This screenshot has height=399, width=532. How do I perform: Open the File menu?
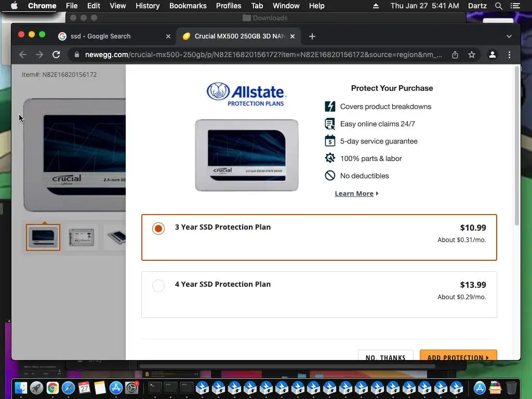click(x=72, y=6)
